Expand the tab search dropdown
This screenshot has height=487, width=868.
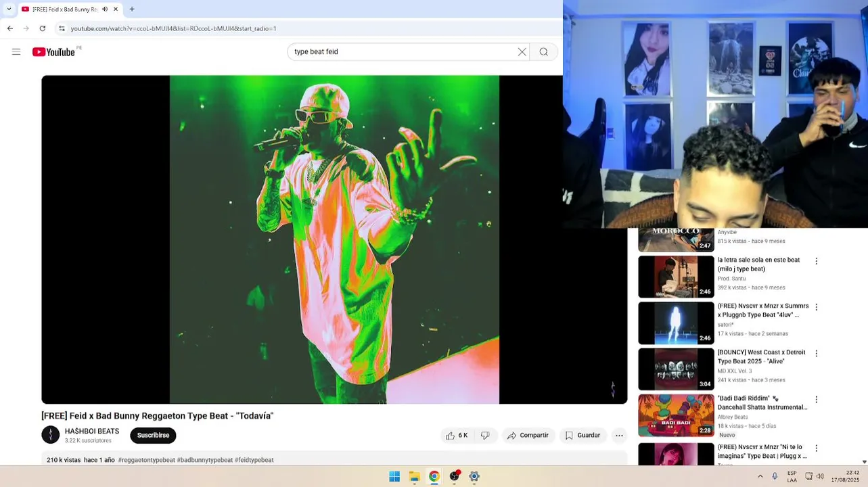coord(8,9)
